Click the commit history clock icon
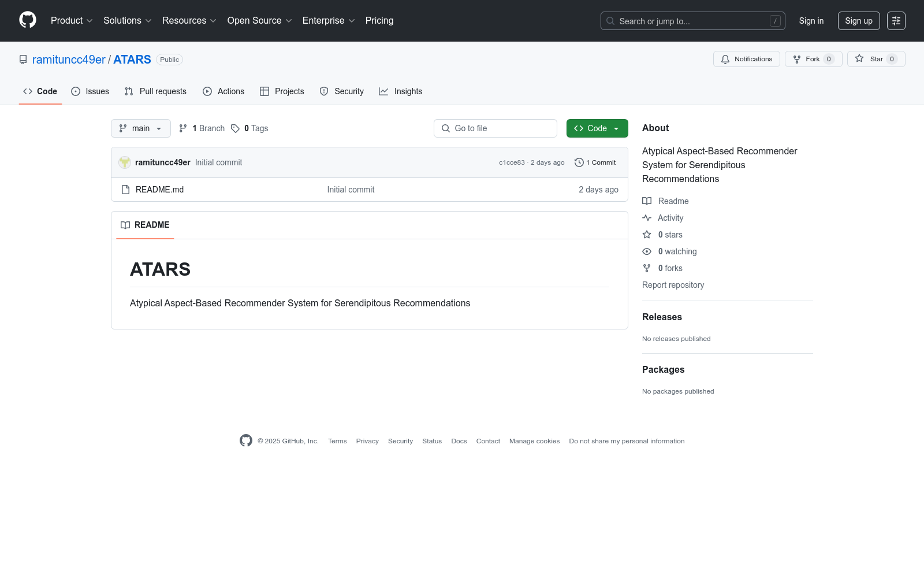Screen dimensions: 924x578 (579, 162)
